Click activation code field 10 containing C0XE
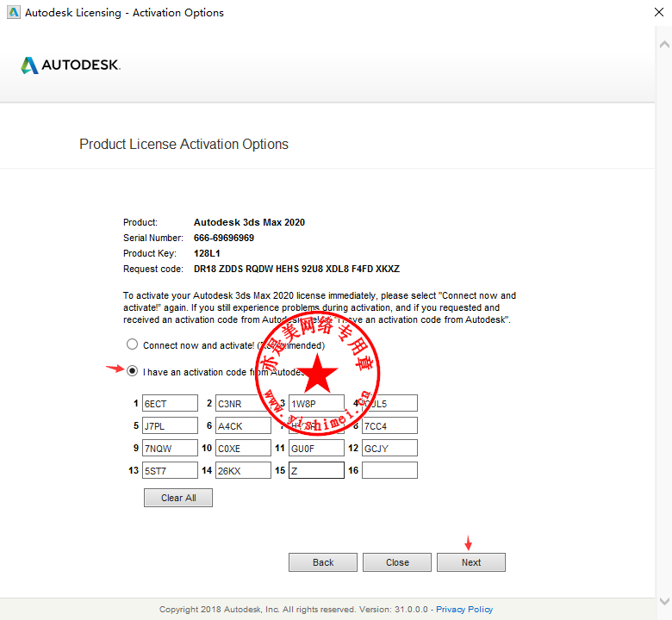 (x=243, y=448)
